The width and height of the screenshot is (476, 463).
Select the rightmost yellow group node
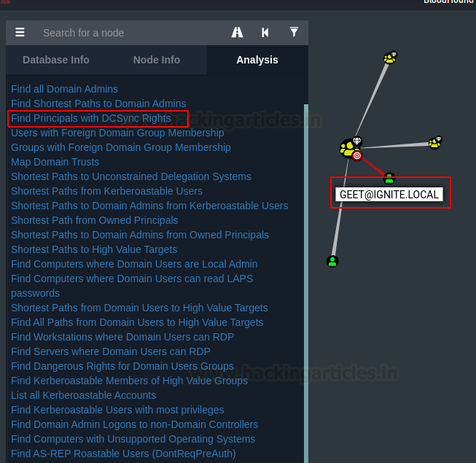click(435, 143)
